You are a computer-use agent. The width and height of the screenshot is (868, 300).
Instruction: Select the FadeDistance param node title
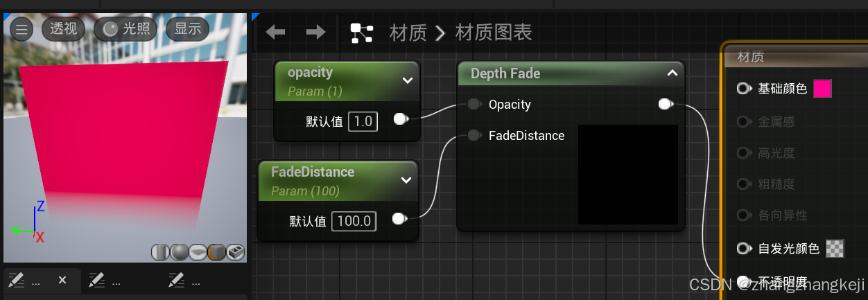click(x=313, y=172)
